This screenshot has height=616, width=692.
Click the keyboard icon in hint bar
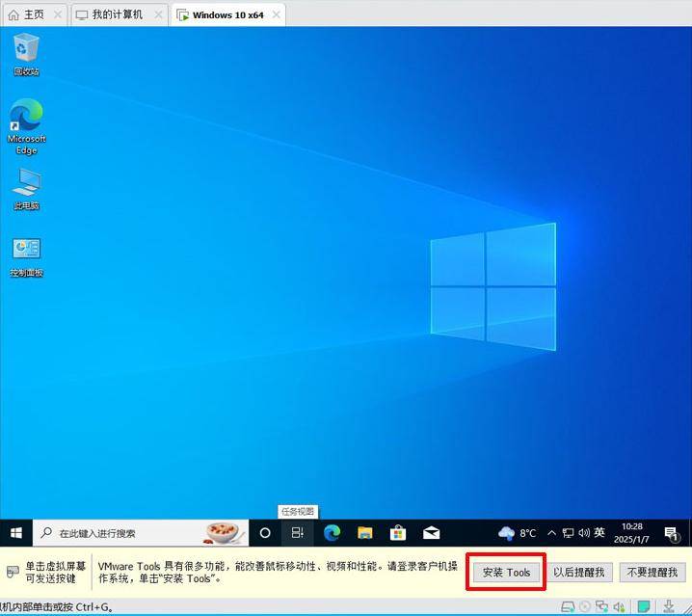click(x=13, y=572)
